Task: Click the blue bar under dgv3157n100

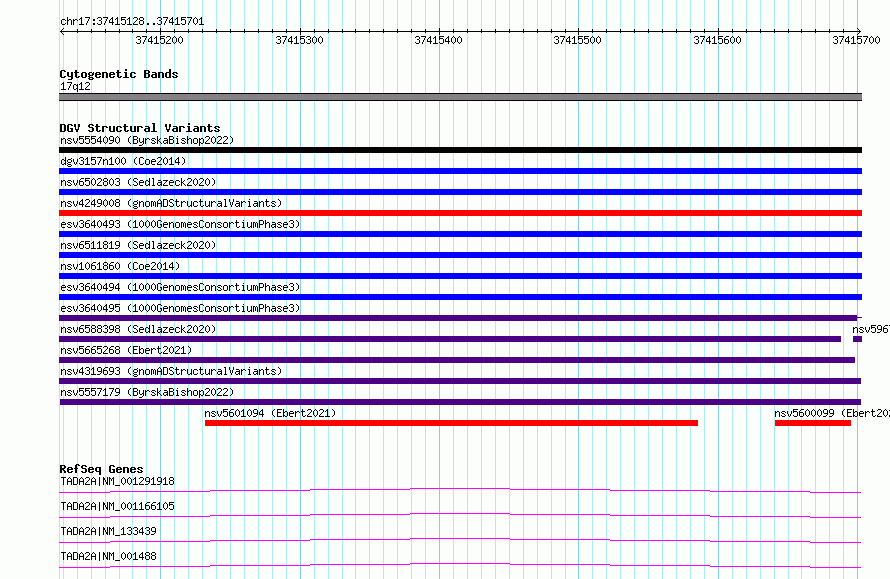Action: 460,171
